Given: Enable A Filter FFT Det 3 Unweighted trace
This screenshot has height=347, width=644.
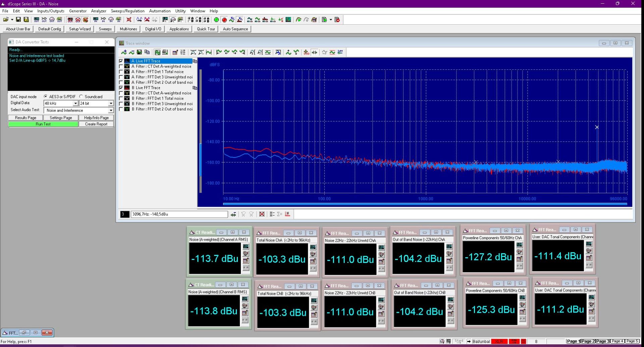Looking at the screenshot, I should point(121,77).
